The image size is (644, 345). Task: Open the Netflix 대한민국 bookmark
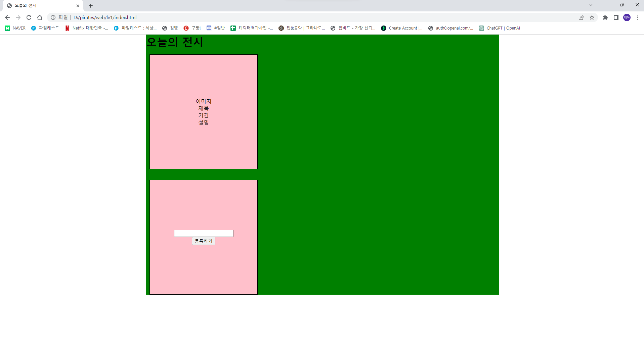pos(86,28)
